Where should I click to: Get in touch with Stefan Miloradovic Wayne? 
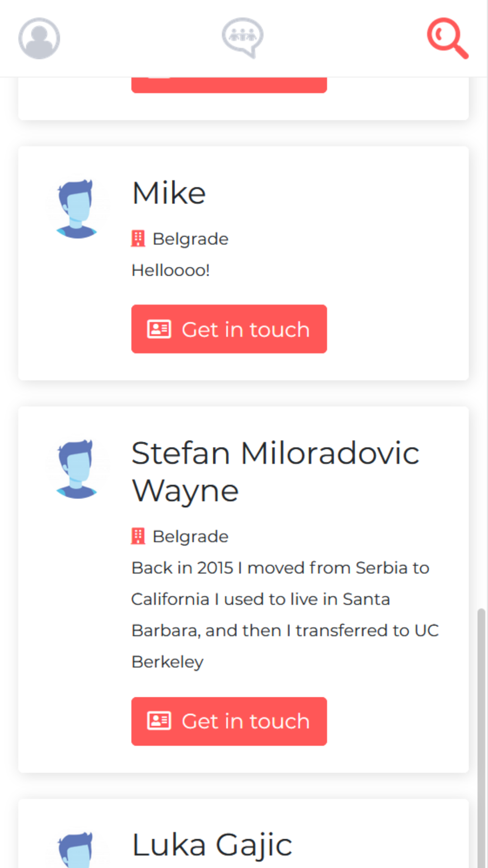[x=229, y=721]
